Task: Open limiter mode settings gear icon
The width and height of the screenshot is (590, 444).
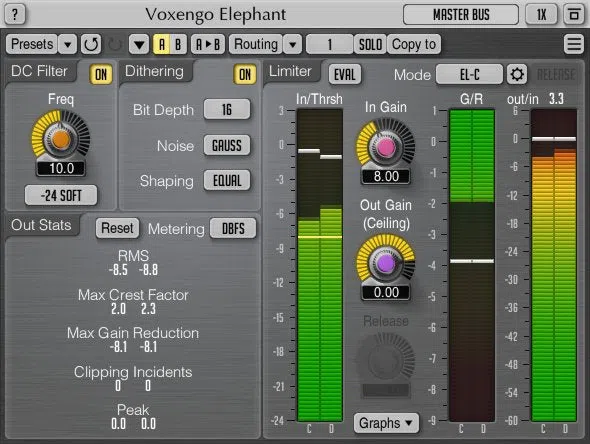Action: (517, 75)
